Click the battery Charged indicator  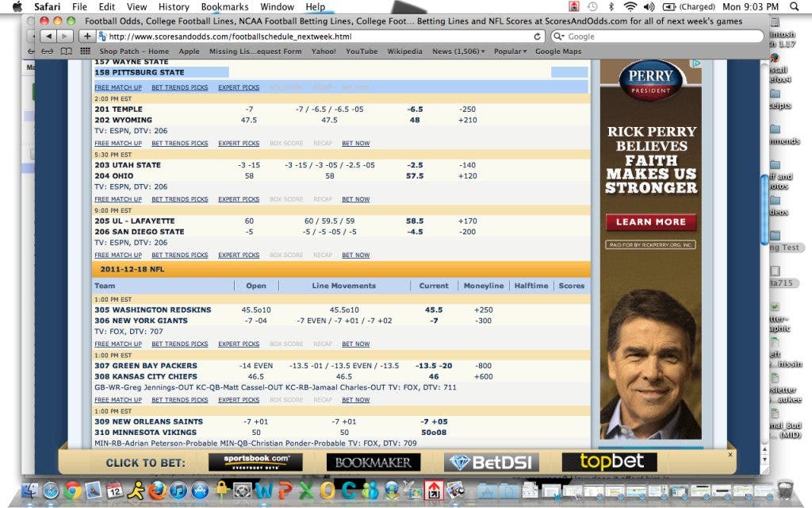pos(689,6)
